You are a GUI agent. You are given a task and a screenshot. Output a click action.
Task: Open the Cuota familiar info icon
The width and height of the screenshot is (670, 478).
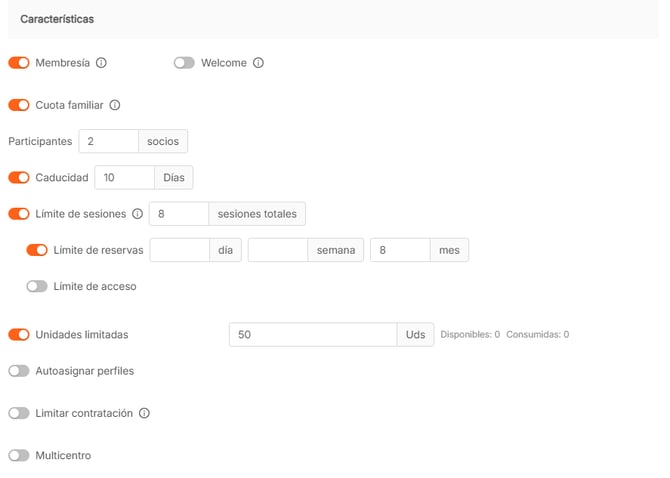coord(115,105)
